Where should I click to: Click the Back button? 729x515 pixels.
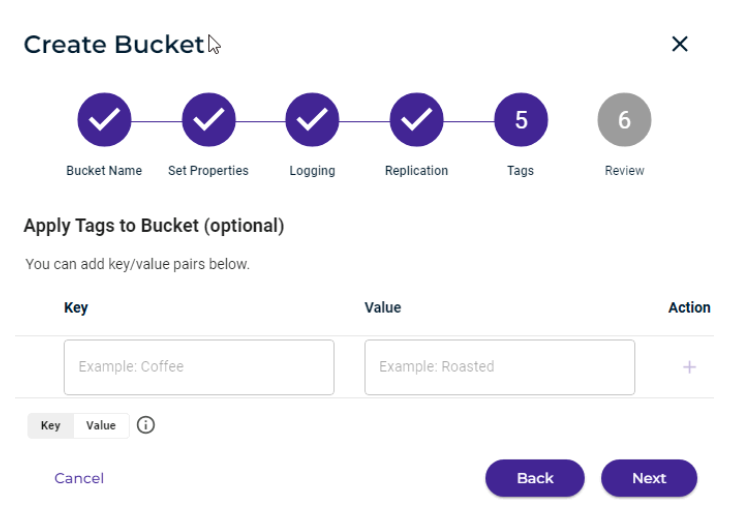click(x=535, y=478)
